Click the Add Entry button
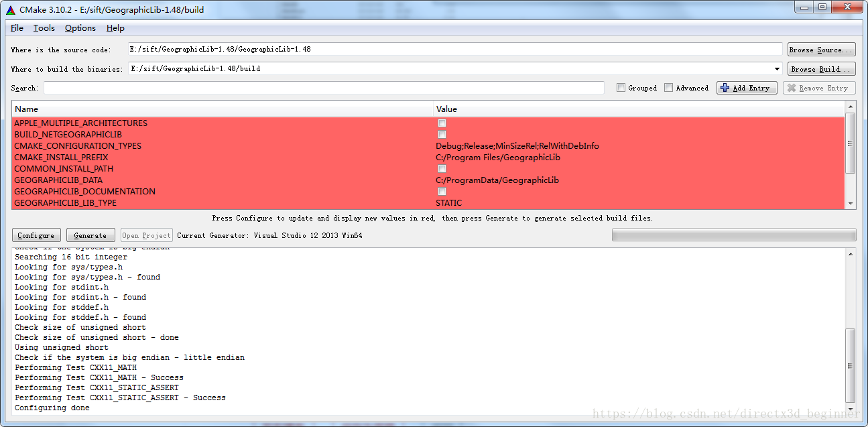 click(x=747, y=88)
